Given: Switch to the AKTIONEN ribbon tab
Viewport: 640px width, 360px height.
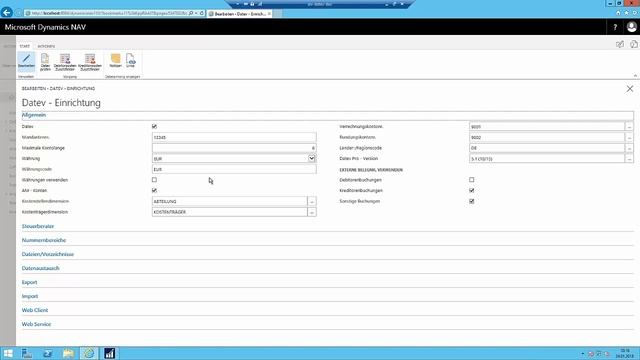Looking at the screenshot, I should (46, 46).
